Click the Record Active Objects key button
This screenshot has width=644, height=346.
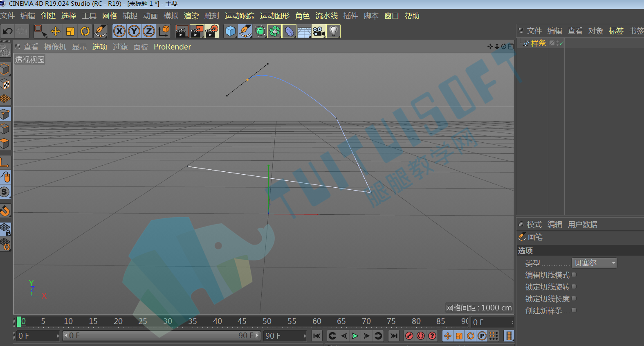pyautogui.click(x=409, y=336)
